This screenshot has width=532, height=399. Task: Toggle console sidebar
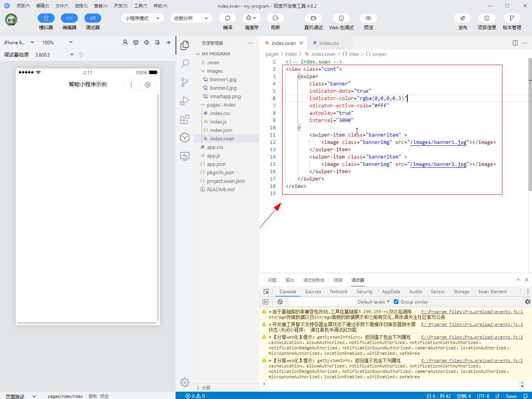pyautogui.click(x=266, y=302)
